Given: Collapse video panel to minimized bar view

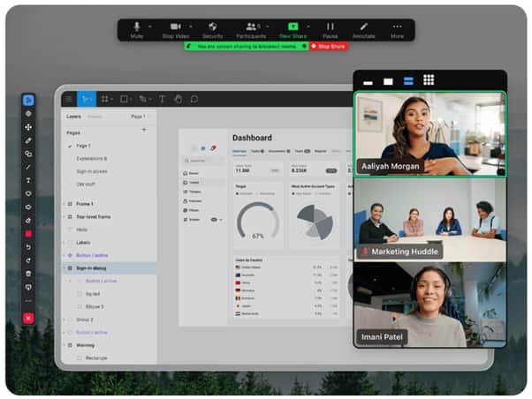Looking at the screenshot, I should 368,82.
